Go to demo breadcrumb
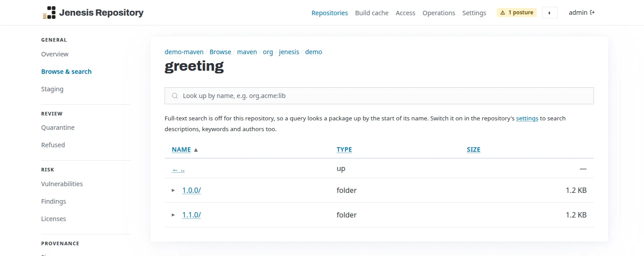This screenshot has width=644, height=256. (314, 52)
